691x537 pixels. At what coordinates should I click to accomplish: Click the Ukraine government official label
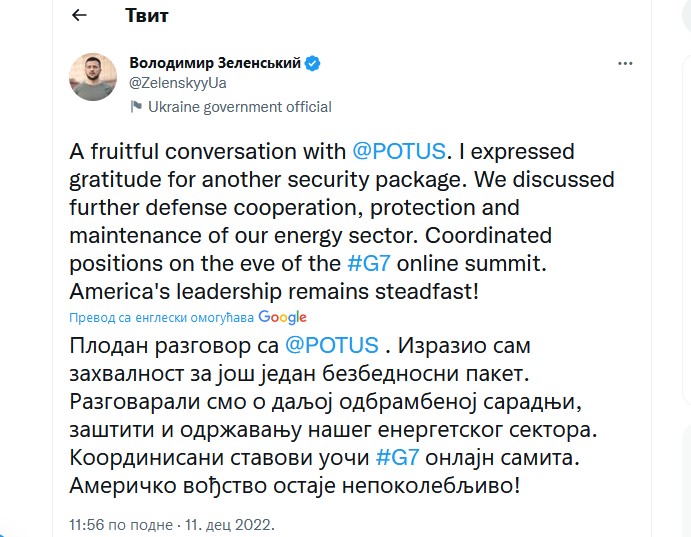coord(239,107)
